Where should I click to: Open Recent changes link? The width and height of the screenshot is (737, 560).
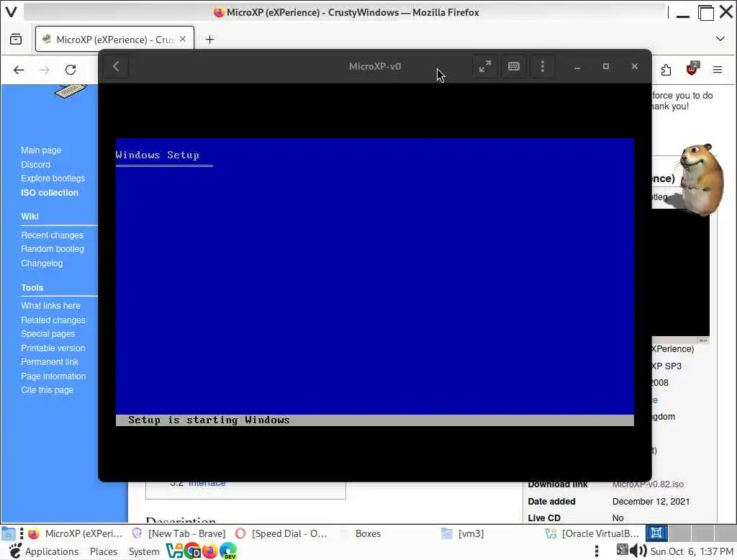[52, 235]
